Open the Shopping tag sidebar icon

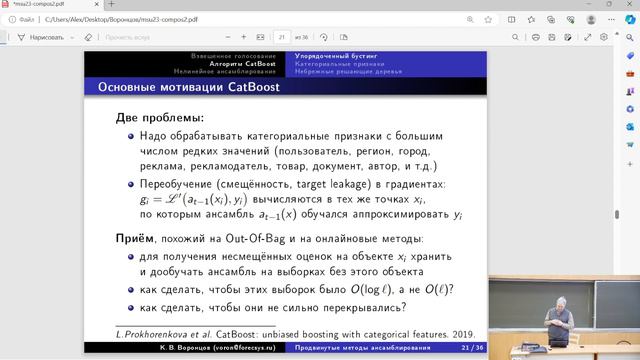point(630,56)
